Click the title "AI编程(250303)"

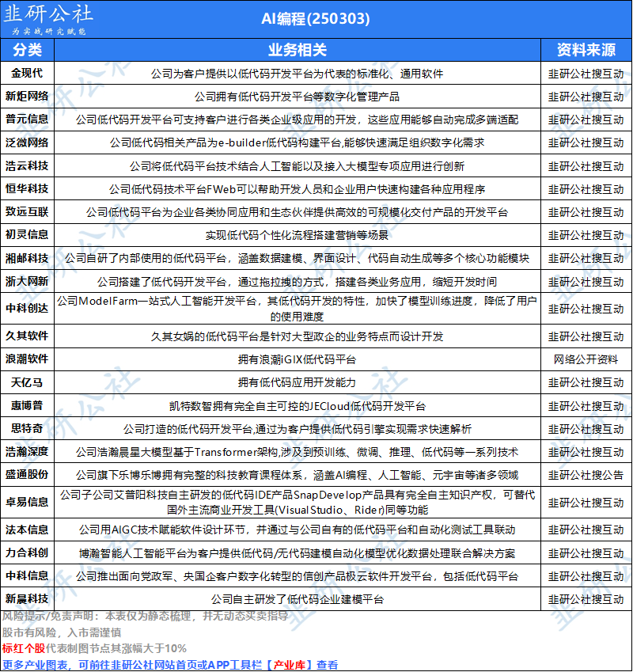click(315, 19)
